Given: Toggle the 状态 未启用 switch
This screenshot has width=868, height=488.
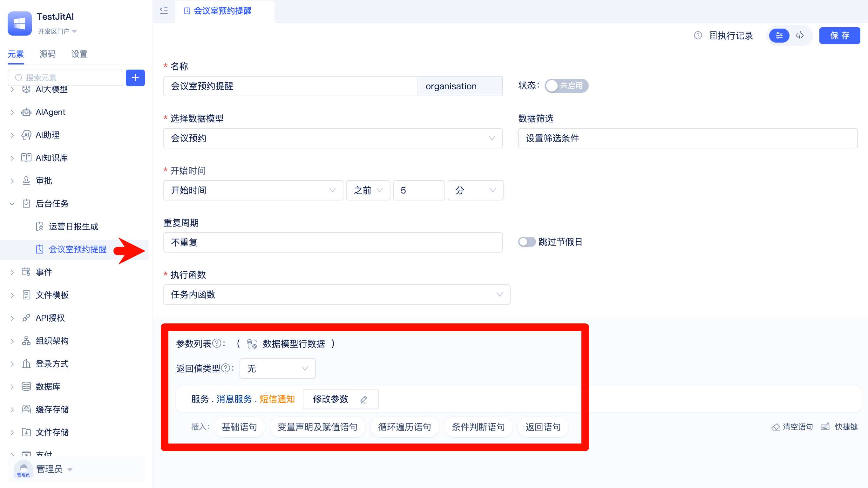Looking at the screenshot, I should coord(566,86).
